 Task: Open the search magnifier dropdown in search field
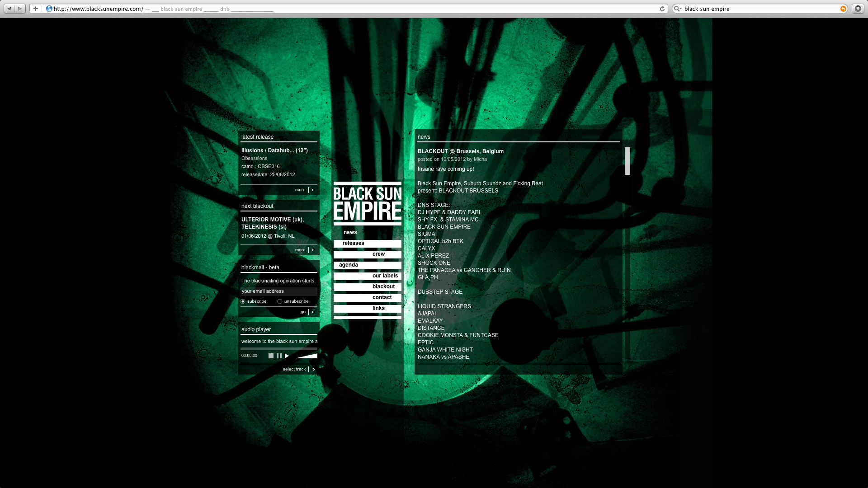[678, 9]
